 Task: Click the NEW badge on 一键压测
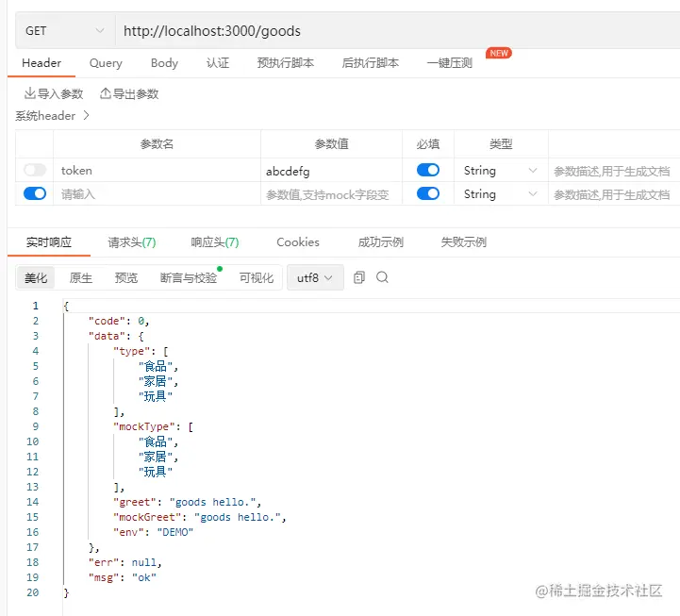click(499, 53)
